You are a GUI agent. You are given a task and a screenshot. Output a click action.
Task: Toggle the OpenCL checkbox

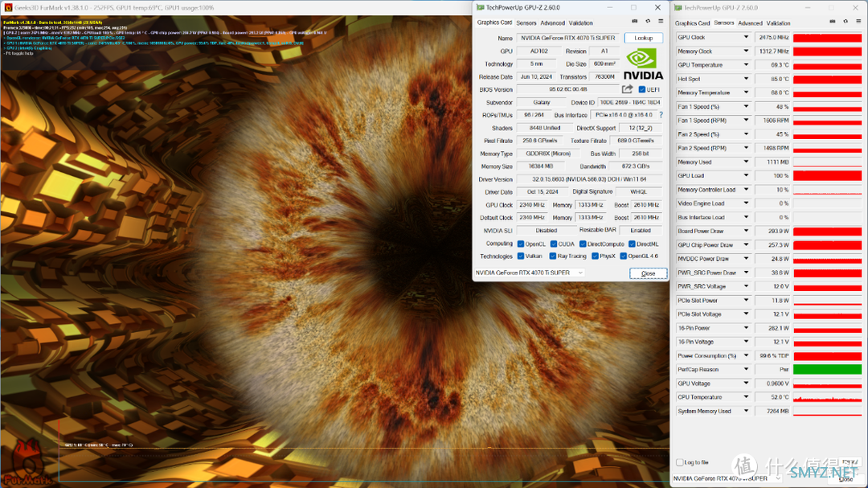(x=520, y=244)
